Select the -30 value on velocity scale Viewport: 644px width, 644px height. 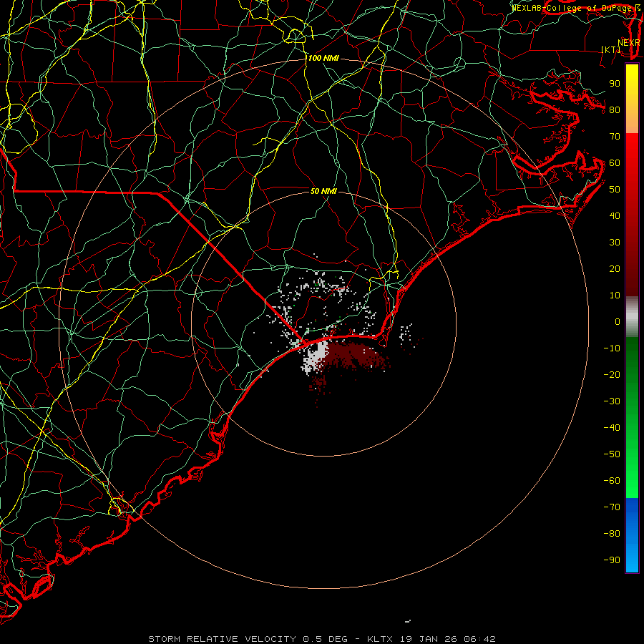(612, 401)
